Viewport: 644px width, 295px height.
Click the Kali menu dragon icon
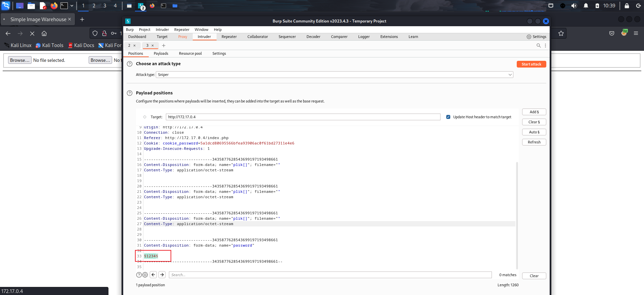pyautogui.click(x=6, y=5)
